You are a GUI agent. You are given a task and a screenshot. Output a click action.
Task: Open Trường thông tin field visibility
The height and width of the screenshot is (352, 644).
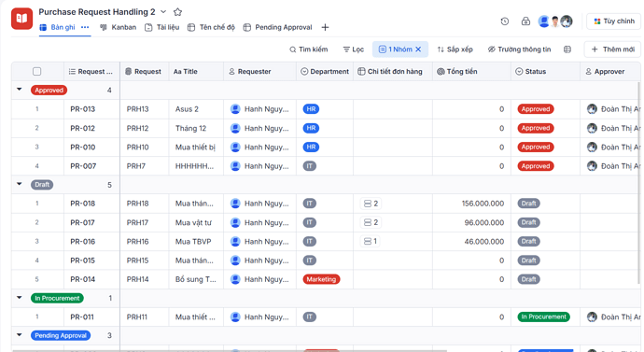click(519, 49)
